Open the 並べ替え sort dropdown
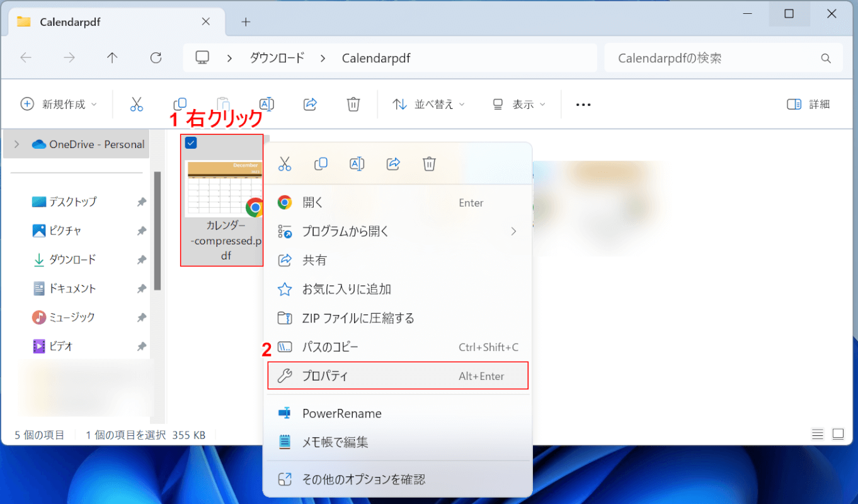This screenshot has width=858, height=504. 428,105
